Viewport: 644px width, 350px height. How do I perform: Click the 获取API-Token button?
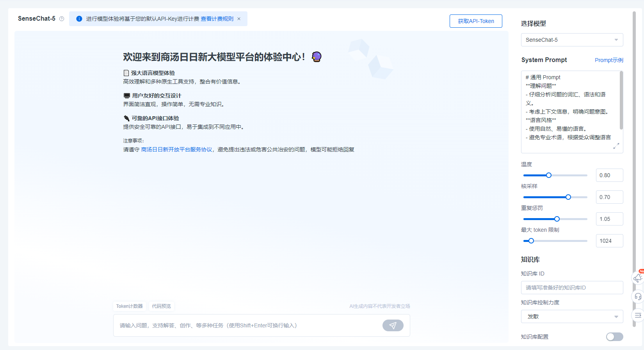[476, 21]
